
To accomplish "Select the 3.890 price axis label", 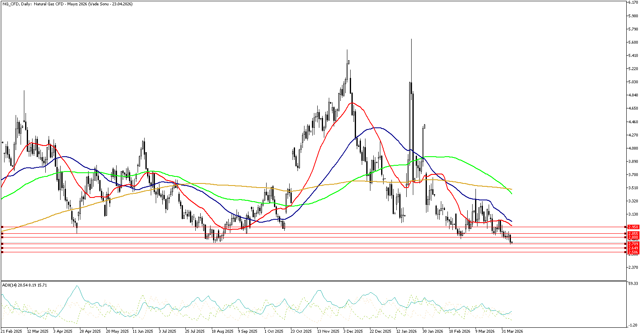I will (x=633, y=161).
